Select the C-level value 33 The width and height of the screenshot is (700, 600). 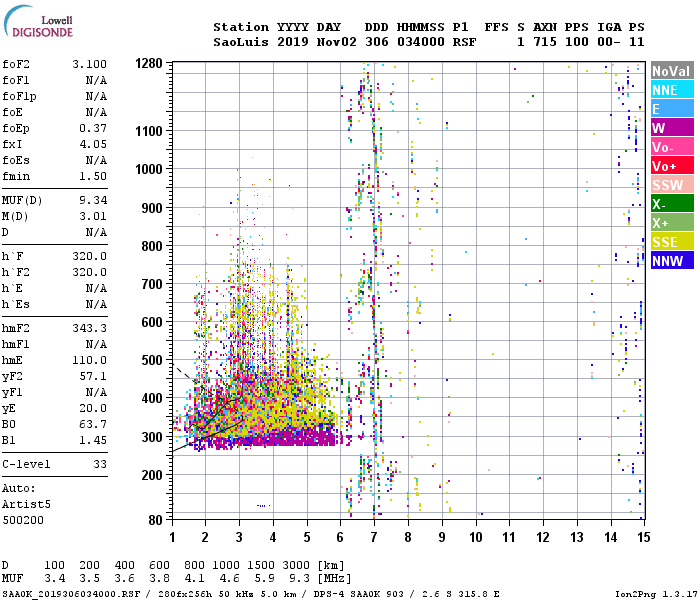point(99,465)
